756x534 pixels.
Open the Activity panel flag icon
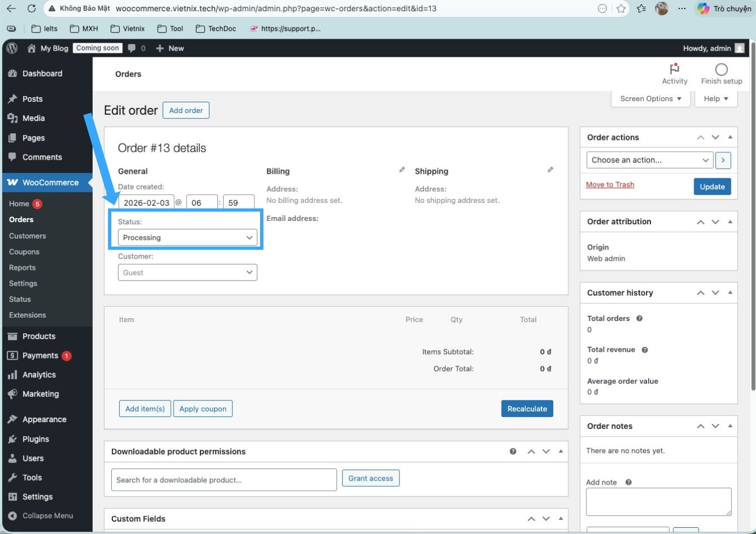coord(675,69)
